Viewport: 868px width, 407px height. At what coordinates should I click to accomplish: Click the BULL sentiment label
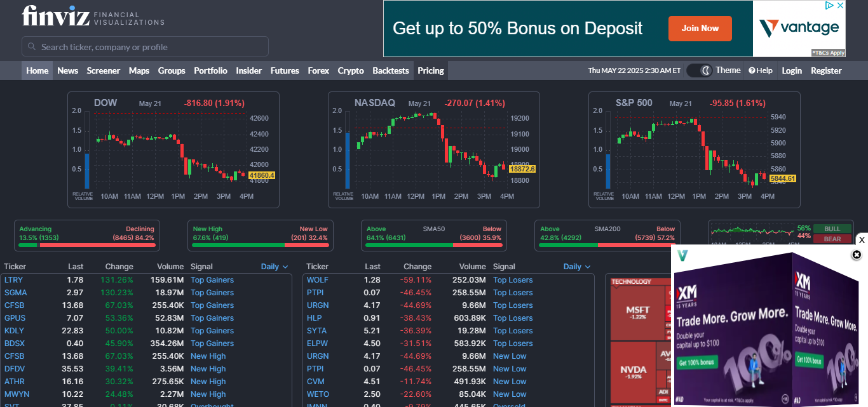click(x=832, y=229)
